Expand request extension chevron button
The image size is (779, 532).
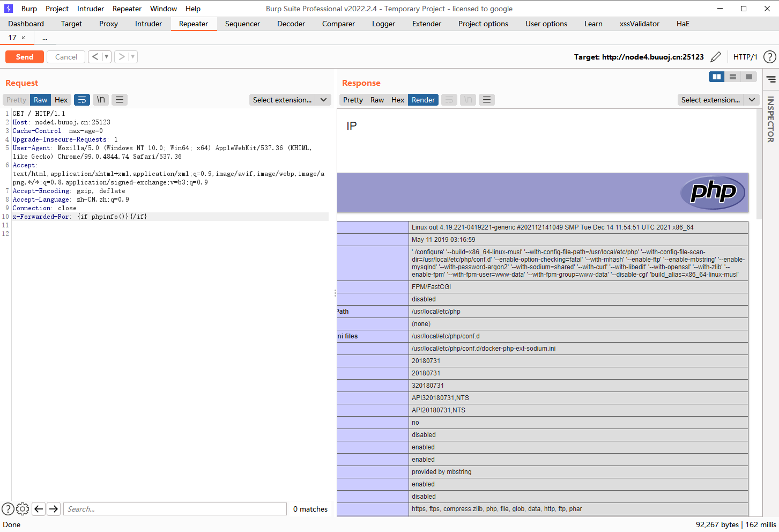point(323,100)
